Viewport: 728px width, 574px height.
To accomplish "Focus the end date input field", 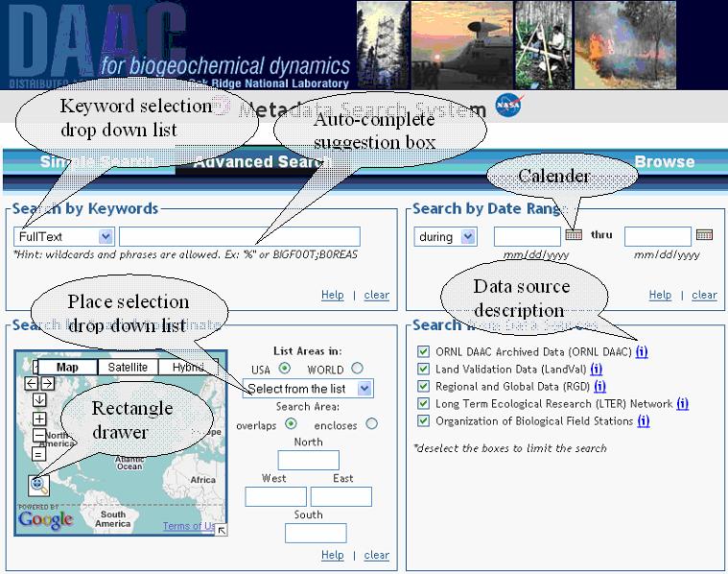I will [658, 236].
